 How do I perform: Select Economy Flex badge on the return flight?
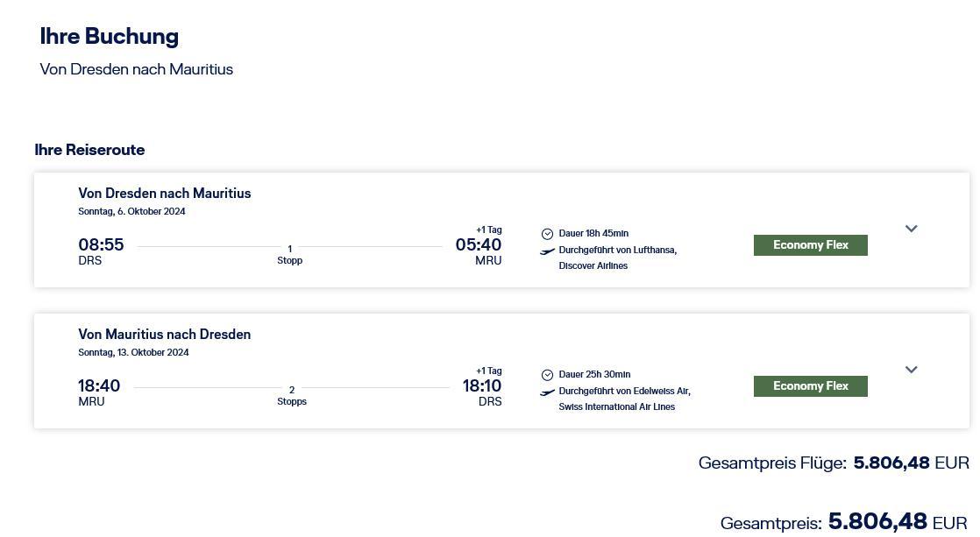[x=811, y=386]
